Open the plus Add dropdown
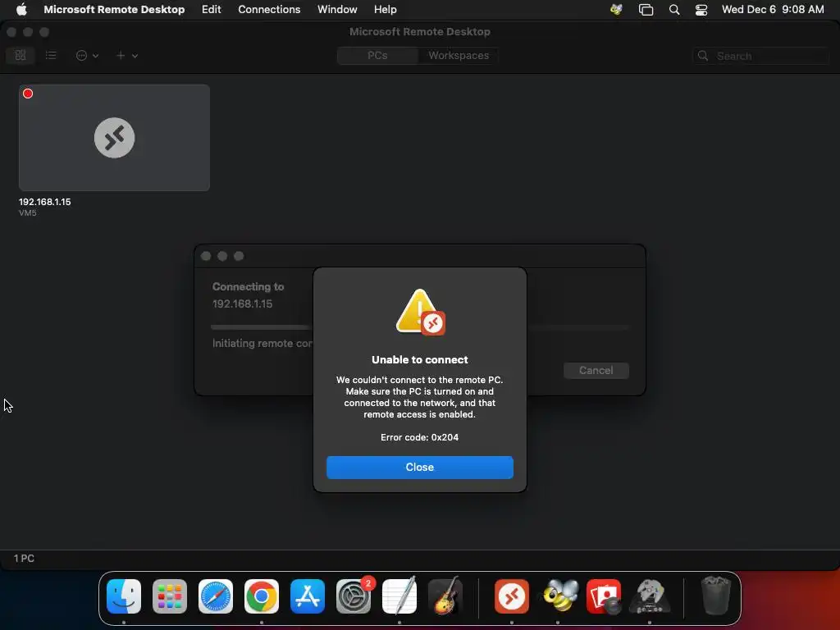The width and height of the screenshot is (840, 630). pos(127,55)
